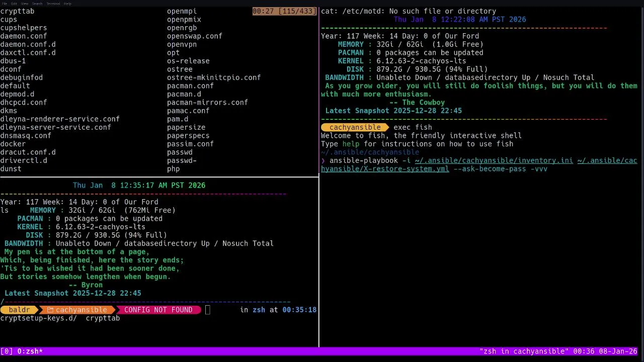The image size is (644, 362).
Task: Click the date line reading 12:22:08 AM
Action: point(460,19)
